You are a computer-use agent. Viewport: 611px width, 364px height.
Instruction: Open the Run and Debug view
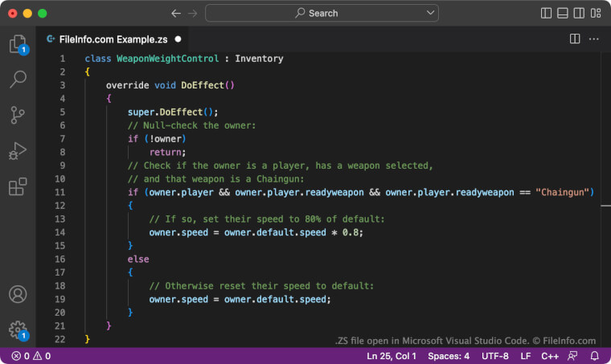coord(18,151)
